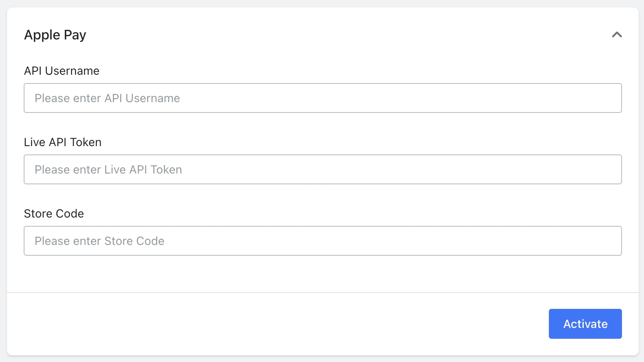Select the last input above Activate
Image resolution: width=644 pixels, height=362 pixels.
coord(322,241)
